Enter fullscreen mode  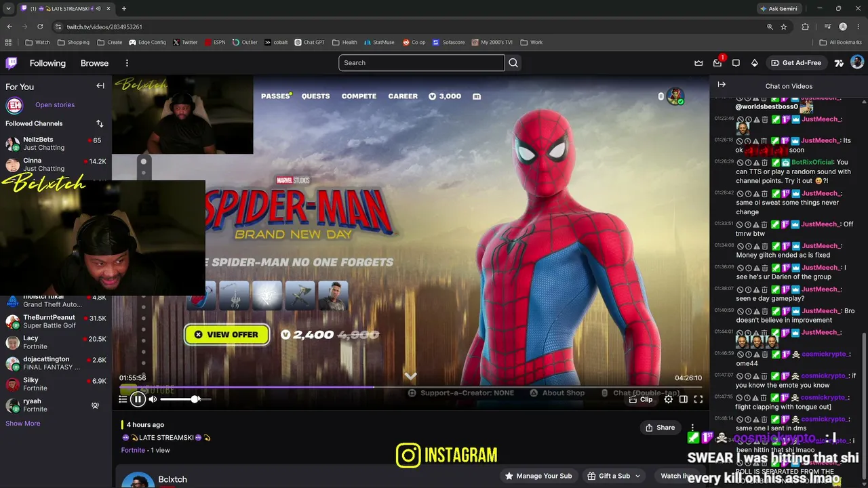coord(698,399)
